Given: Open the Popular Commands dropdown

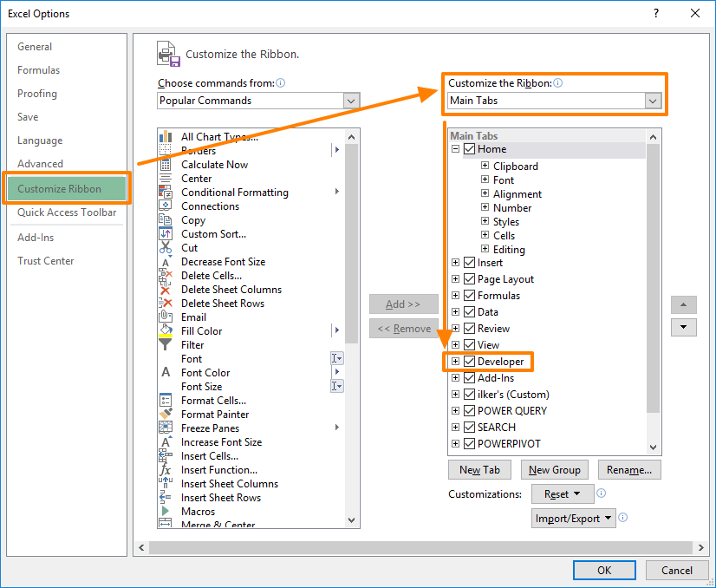Looking at the screenshot, I should tap(350, 100).
